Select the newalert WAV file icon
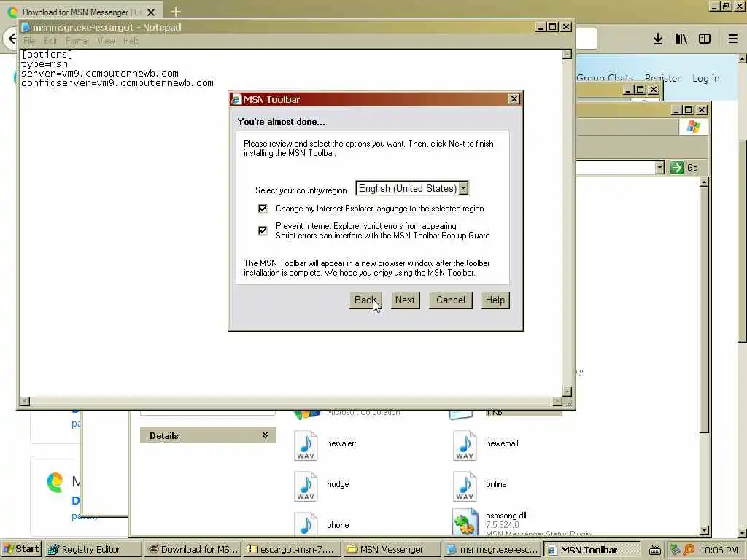Image resolution: width=747 pixels, height=560 pixels. [x=306, y=446]
